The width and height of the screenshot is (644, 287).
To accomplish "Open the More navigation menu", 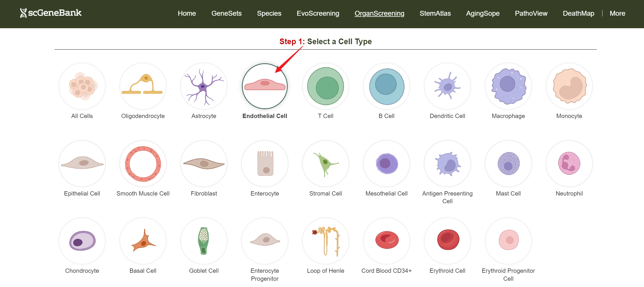I will pyautogui.click(x=617, y=13).
